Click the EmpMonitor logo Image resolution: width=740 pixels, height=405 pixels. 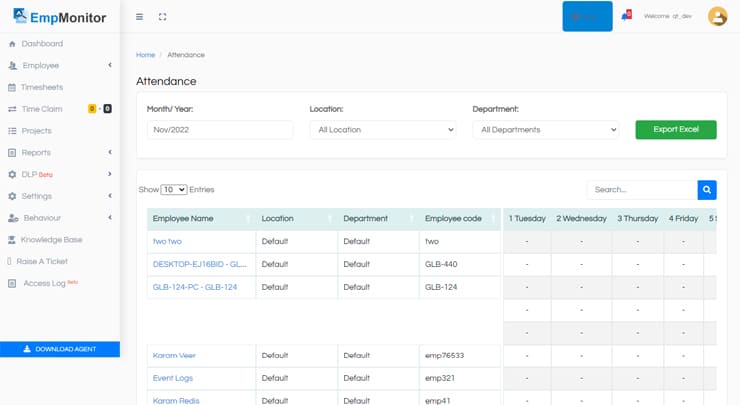59,17
